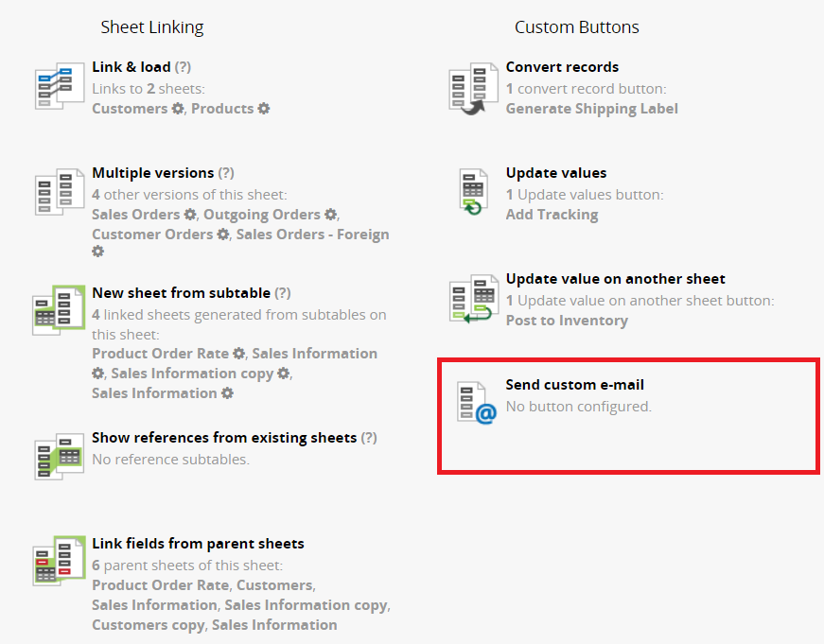The width and height of the screenshot is (824, 644).
Task: Open Customers copy parent sheet link
Action: click(x=148, y=625)
